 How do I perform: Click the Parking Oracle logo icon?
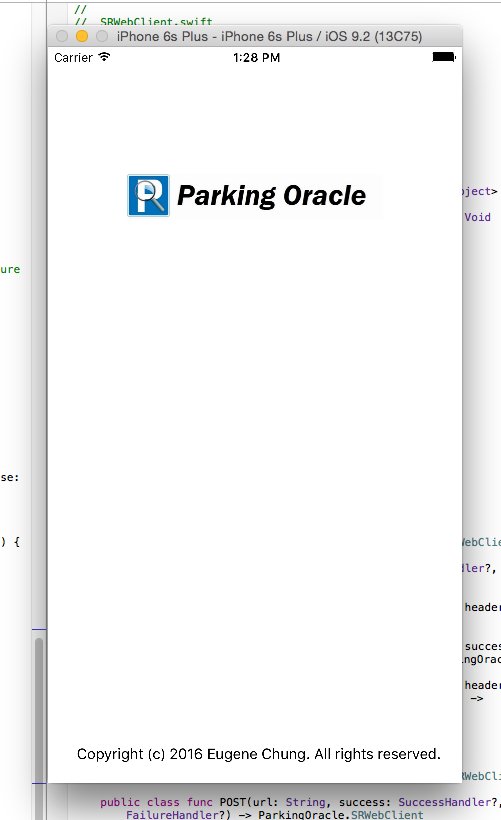coord(149,196)
